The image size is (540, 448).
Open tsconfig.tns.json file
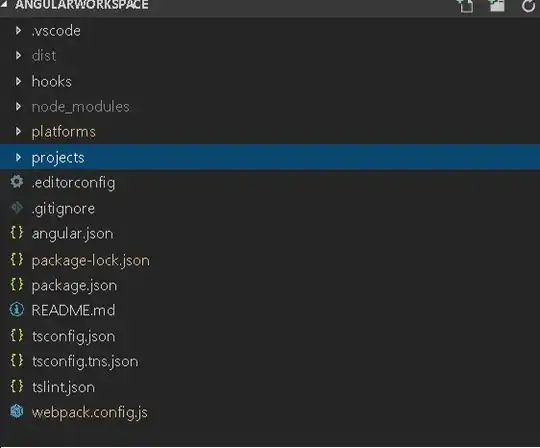point(270,361)
